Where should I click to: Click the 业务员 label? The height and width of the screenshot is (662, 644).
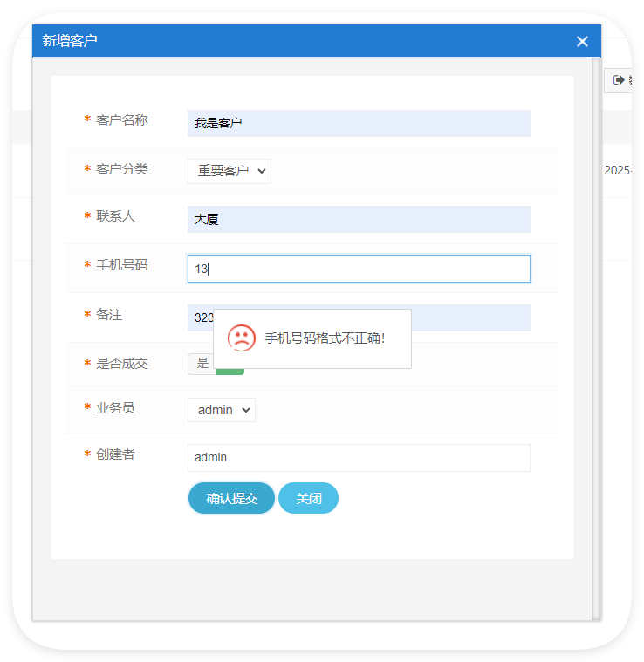115,408
